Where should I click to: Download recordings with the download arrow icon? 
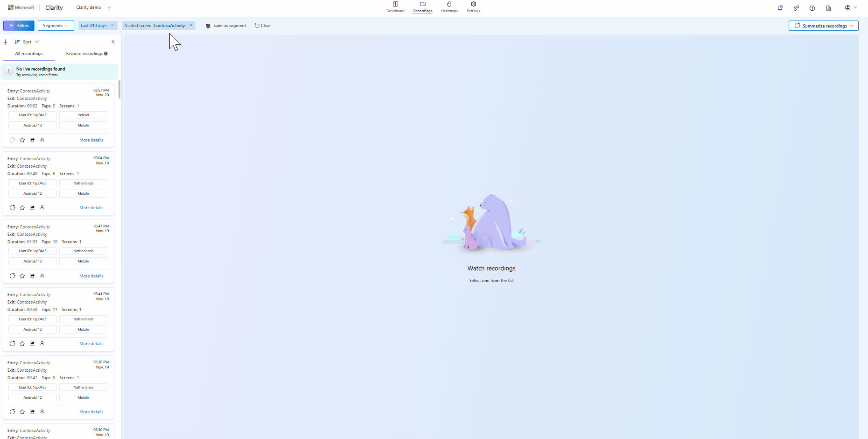pos(6,42)
